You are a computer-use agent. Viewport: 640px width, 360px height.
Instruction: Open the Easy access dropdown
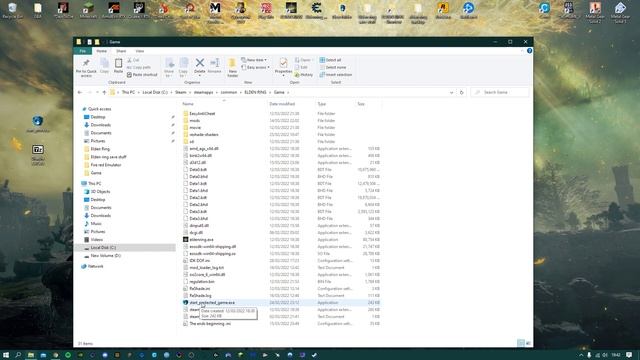coord(256,67)
